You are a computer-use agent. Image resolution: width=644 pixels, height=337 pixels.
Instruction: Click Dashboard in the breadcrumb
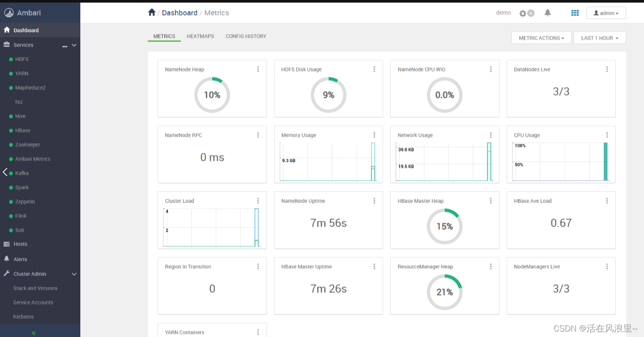(x=179, y=13)
